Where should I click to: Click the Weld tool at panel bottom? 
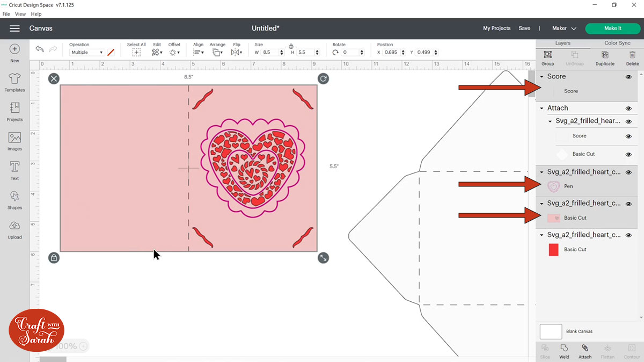coord(564,351)
